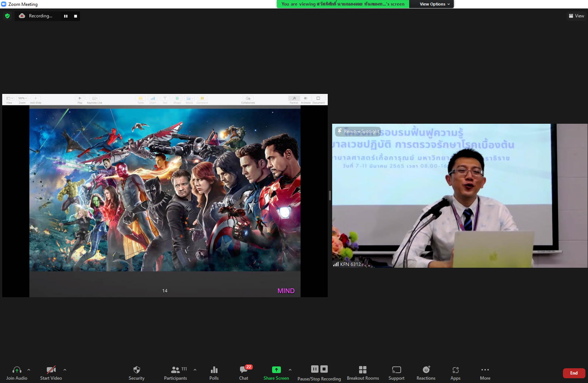This screenshot has height=383, width=588.
Task: Select Keynote Animate tab
Action: click(306, 99)
